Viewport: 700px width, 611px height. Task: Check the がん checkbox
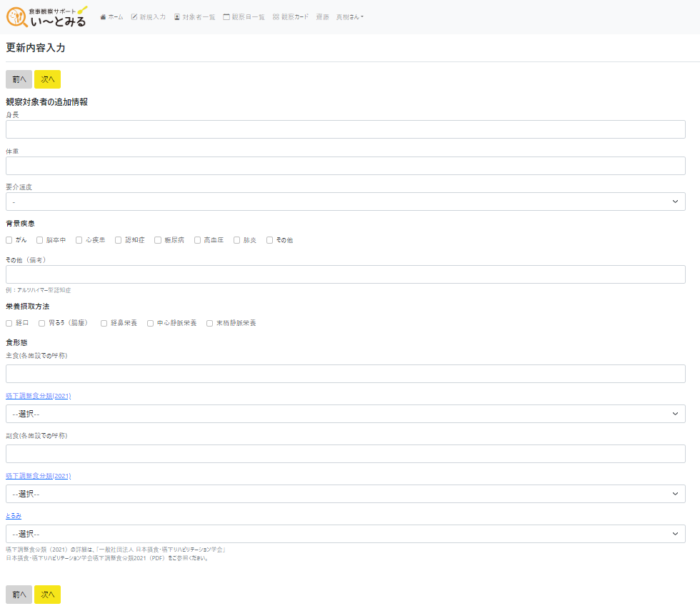pyautogui.click(x=9, y=240)
